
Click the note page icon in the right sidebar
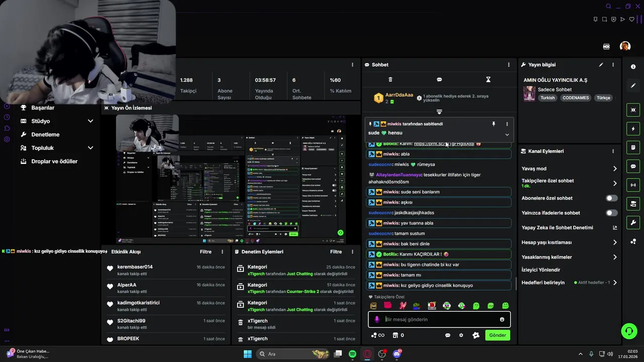click(633, 147)
